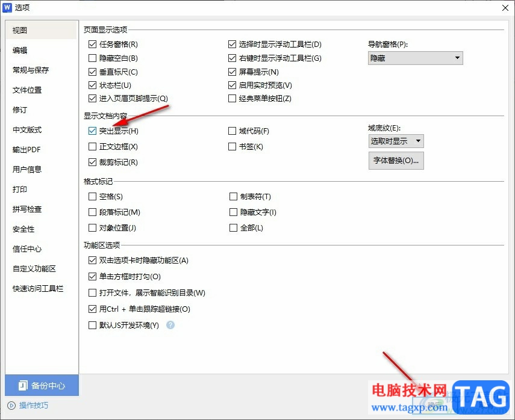Click the play icon next to 操作技巧

click(x=11, y=406)
